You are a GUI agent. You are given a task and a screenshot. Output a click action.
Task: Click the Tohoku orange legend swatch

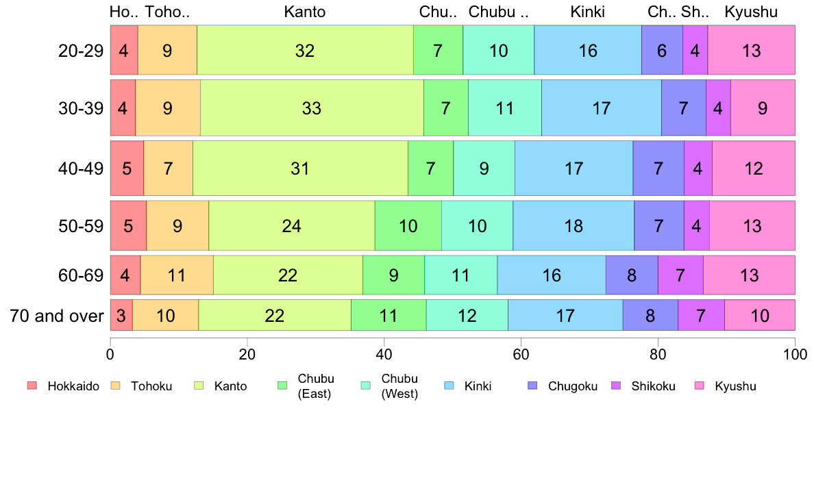pyautogui.click(x=115, y=386)
